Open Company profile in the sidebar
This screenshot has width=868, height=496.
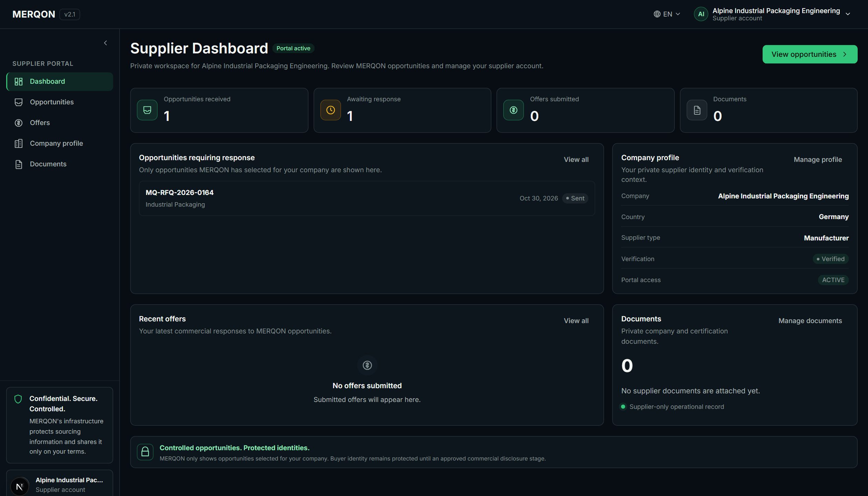60,143
